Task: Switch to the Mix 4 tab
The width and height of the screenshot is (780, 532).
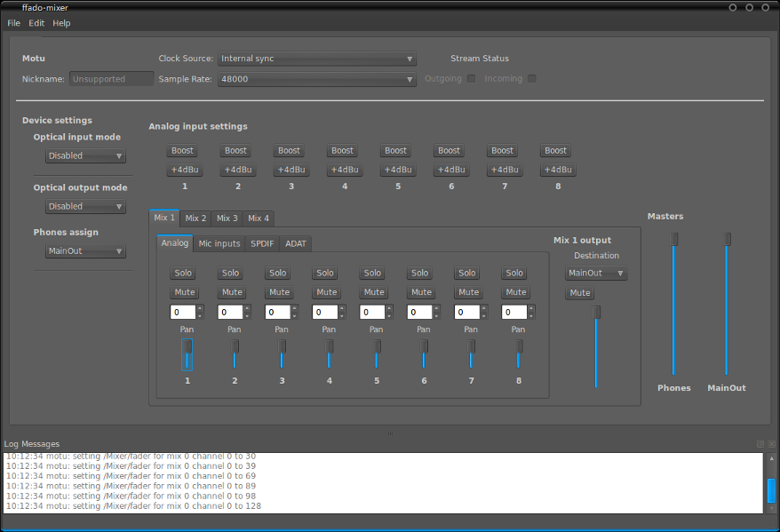Action: 259,218
